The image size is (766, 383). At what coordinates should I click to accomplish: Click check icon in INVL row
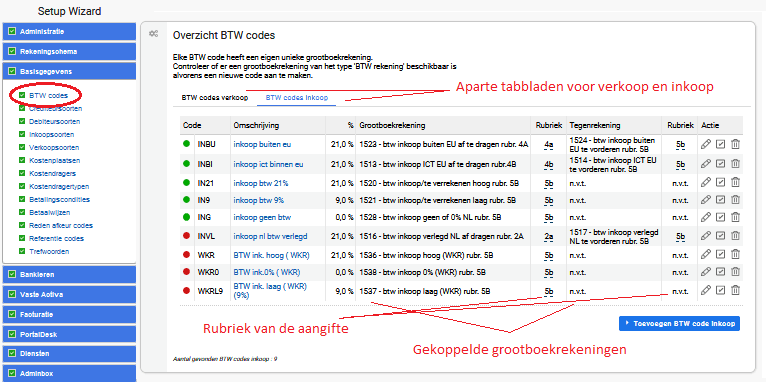tap(720, 236)
